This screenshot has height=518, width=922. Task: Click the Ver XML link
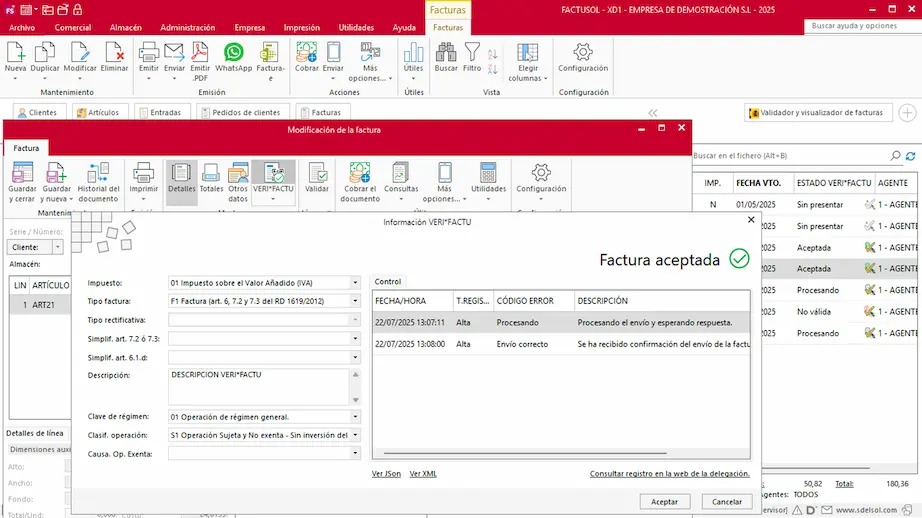tap(423, 474)
